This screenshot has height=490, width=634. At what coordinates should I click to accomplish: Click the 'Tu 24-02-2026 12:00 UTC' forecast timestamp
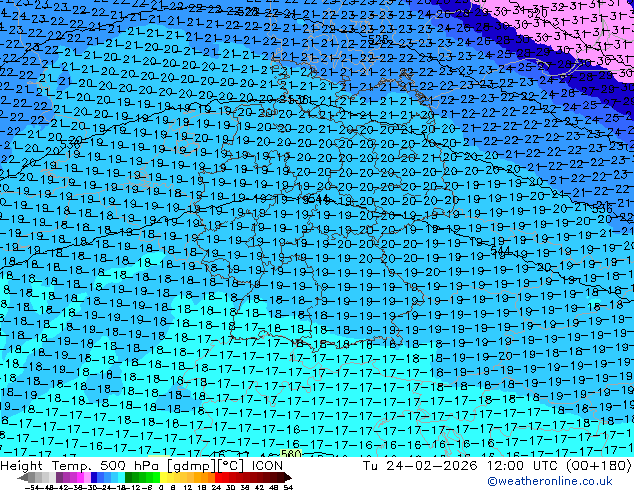[461, 466]
